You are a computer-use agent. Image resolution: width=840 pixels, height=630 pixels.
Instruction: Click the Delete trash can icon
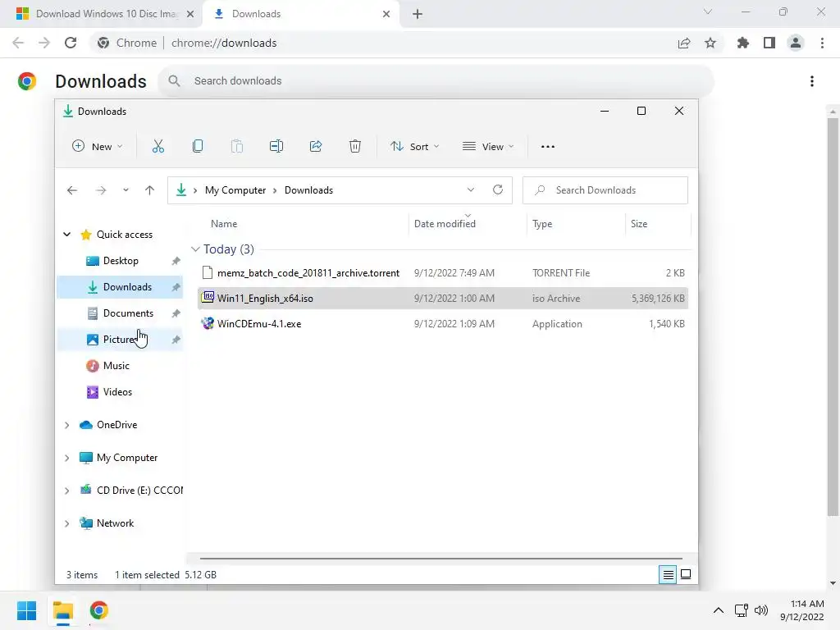tap(355, 146)
